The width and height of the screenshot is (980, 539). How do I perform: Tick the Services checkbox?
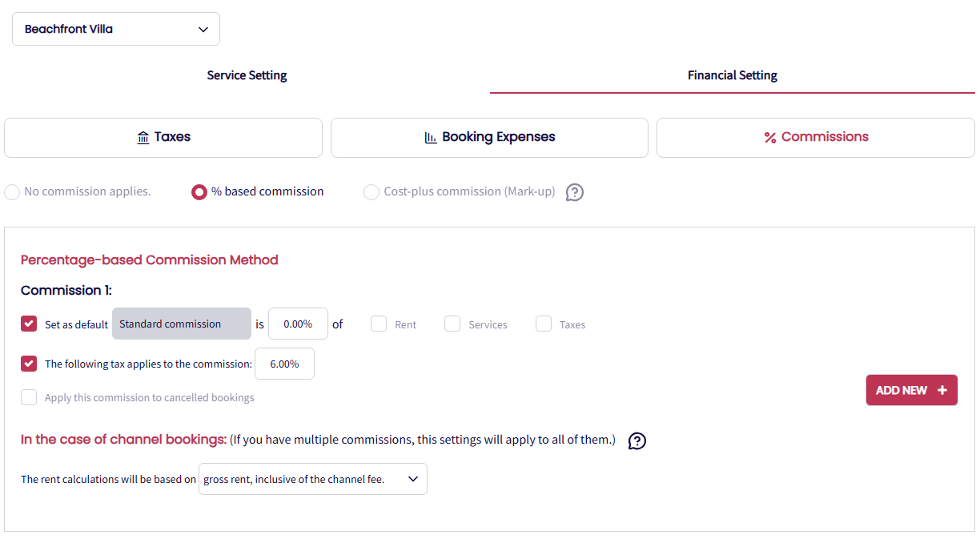[x=452, y=324]
